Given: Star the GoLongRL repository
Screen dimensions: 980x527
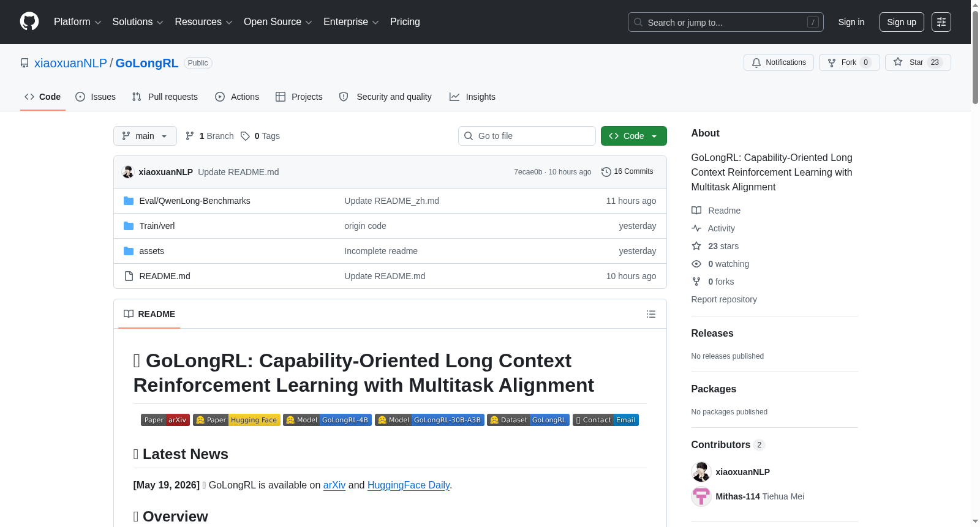Looking at the screenshot, I should tap(918, 62).
